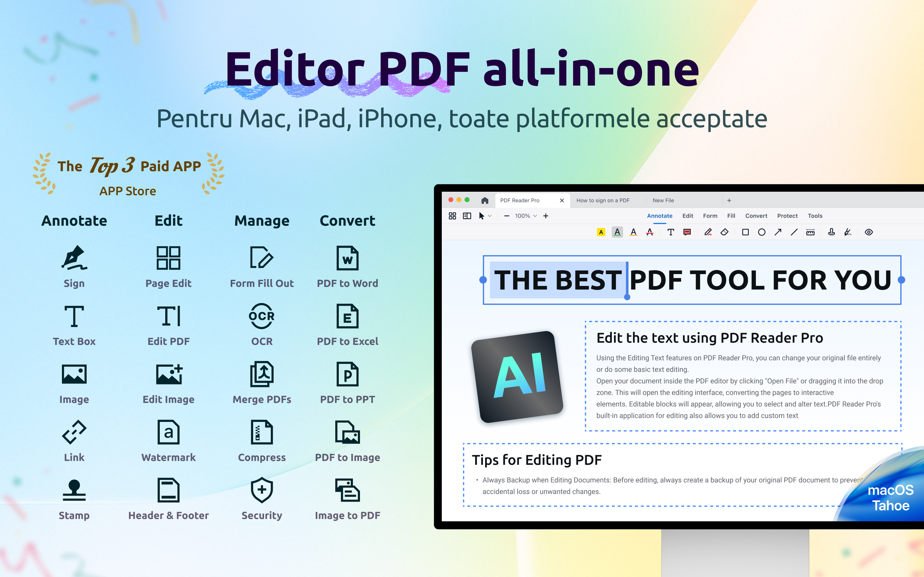
Task: Go to the Home screen icon
Action: [x=485, y=200]
